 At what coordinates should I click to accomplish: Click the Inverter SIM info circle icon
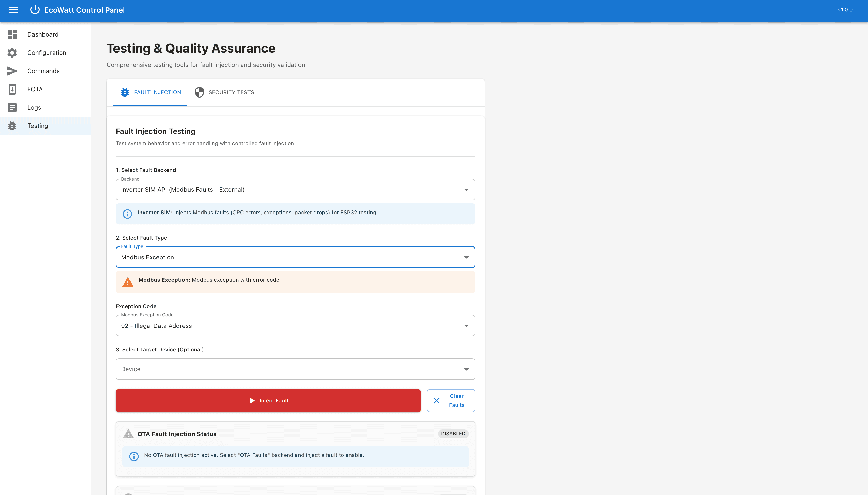[127, 214]
